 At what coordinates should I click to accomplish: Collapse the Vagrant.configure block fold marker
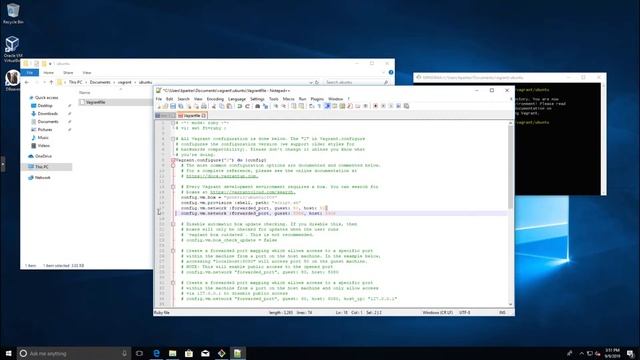(173, 160)
